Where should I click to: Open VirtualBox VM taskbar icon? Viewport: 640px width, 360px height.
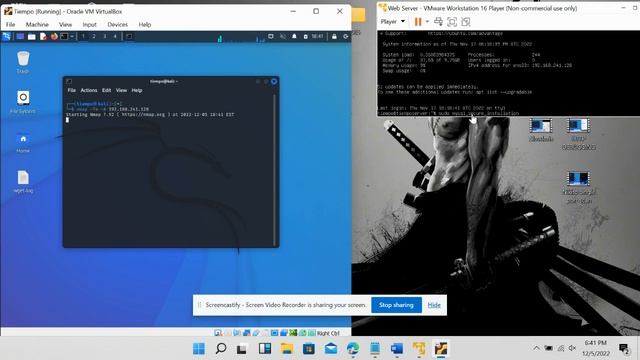[x=441, y=349]
